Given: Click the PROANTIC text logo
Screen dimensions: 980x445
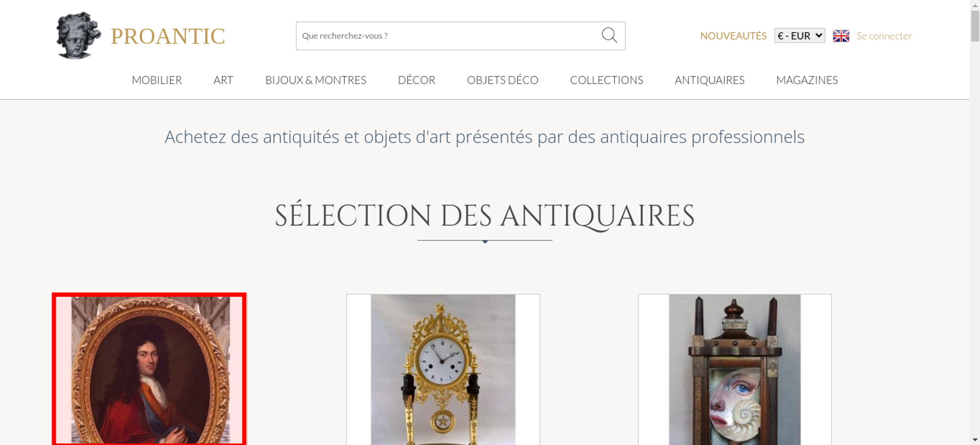Looking at the screenshot, I should coord(168,36).
